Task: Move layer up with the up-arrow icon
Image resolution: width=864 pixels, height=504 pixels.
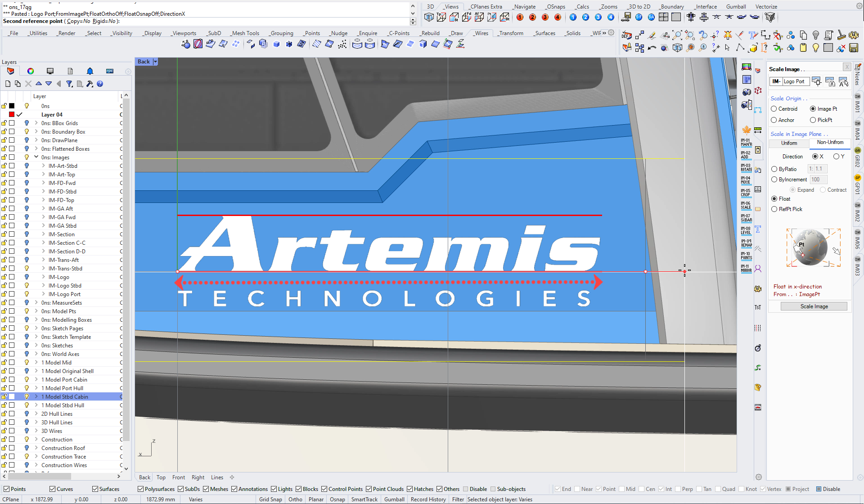Action: point(39,84)
